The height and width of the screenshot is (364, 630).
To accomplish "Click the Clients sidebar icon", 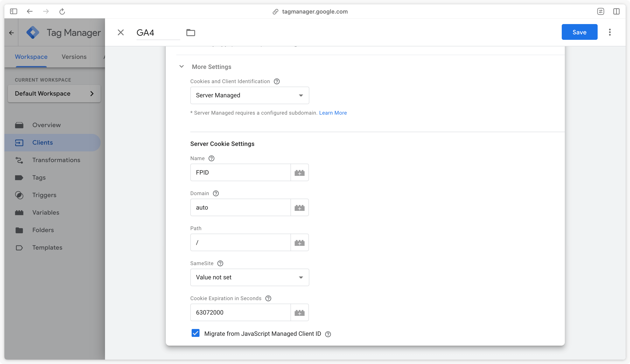I will pos(19,142).
